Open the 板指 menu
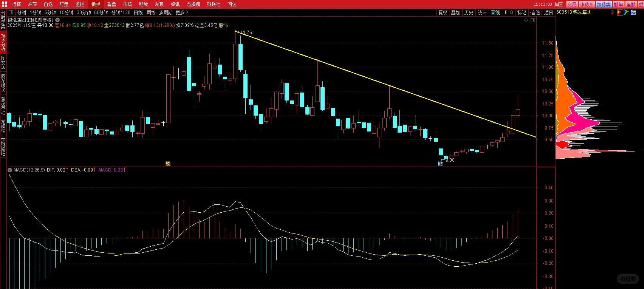The image size is (644, 289). click(x=96, y=4)
